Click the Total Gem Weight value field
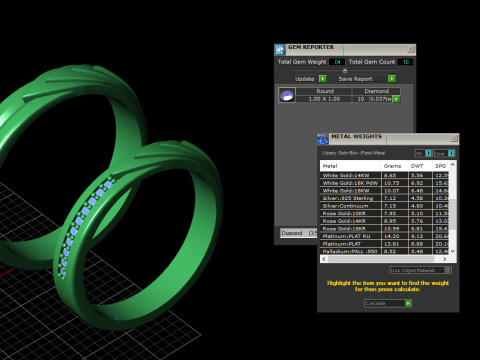The width and height of the screenshot is (480, 360). 337,62
